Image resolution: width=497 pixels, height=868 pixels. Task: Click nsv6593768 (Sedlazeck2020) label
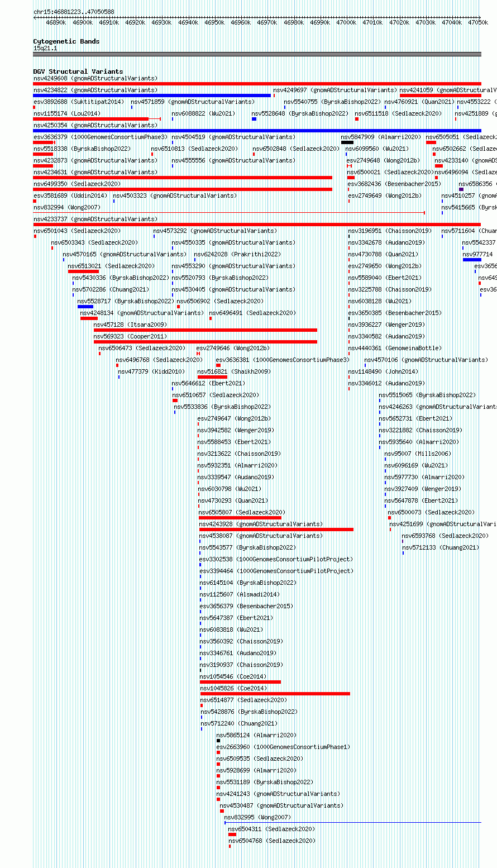coord(445,536)
